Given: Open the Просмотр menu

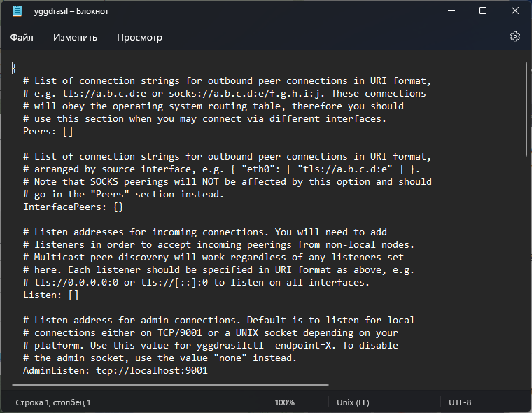Looking at the screenshot, I should (139, 37).
